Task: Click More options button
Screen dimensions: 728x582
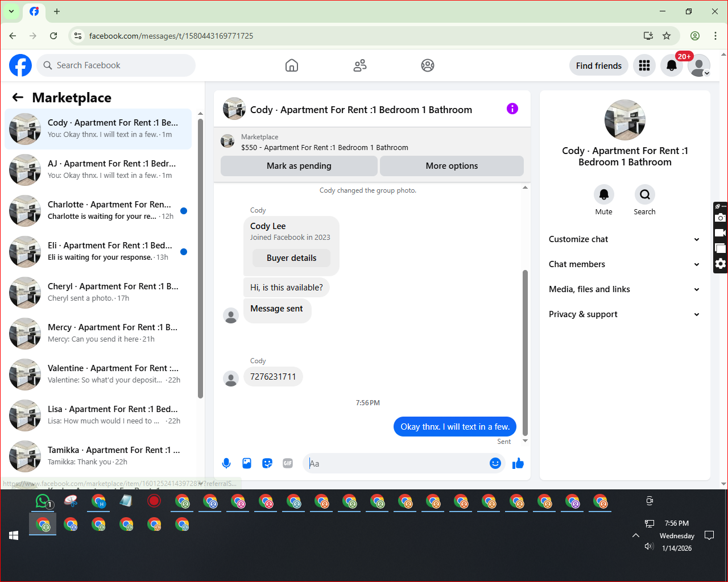Action: [x=452, y=166]
